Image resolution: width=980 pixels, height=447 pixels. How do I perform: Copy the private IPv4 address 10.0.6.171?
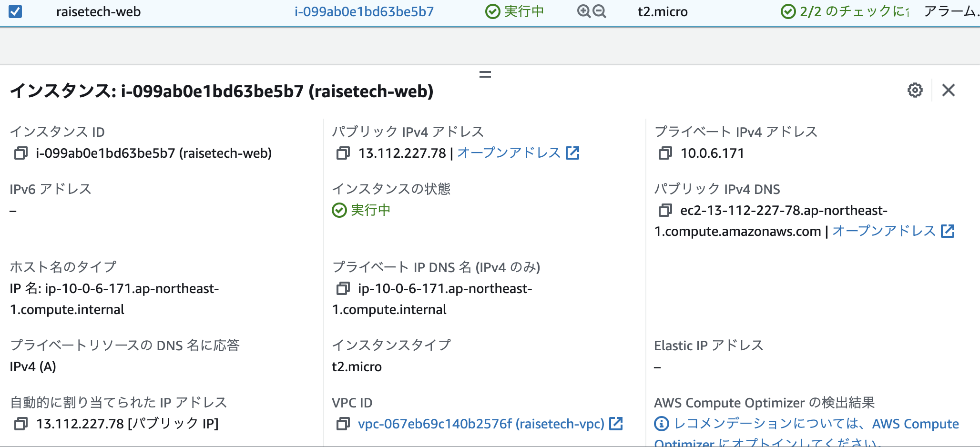tap(665, 153)
